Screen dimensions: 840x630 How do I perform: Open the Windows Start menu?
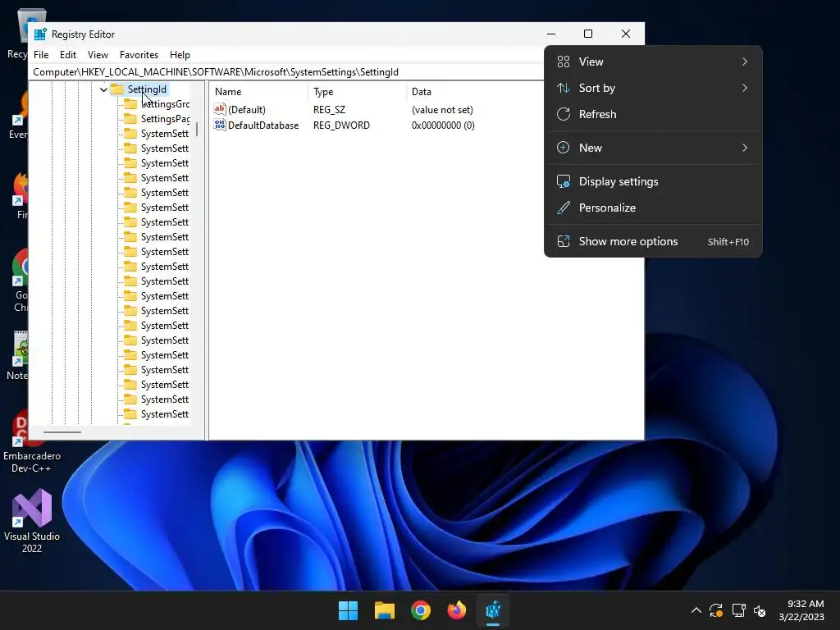pos(348,610)
